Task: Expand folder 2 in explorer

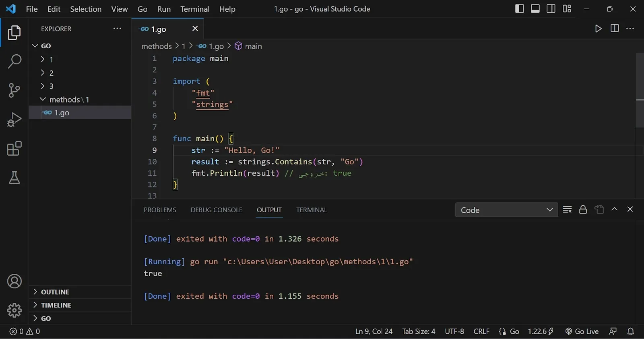Action: 80,73
